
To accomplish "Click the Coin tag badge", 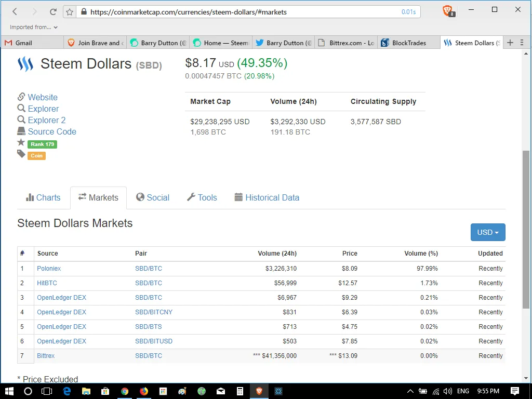I will (x=37, y=156).
